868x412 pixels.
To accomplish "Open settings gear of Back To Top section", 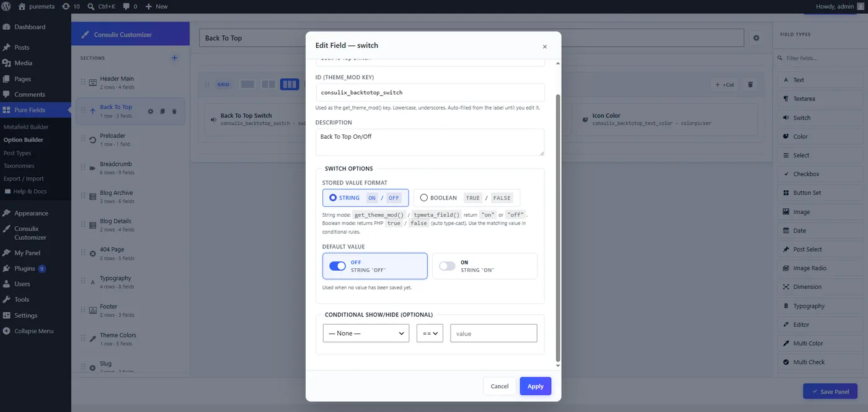I will 150,112.
